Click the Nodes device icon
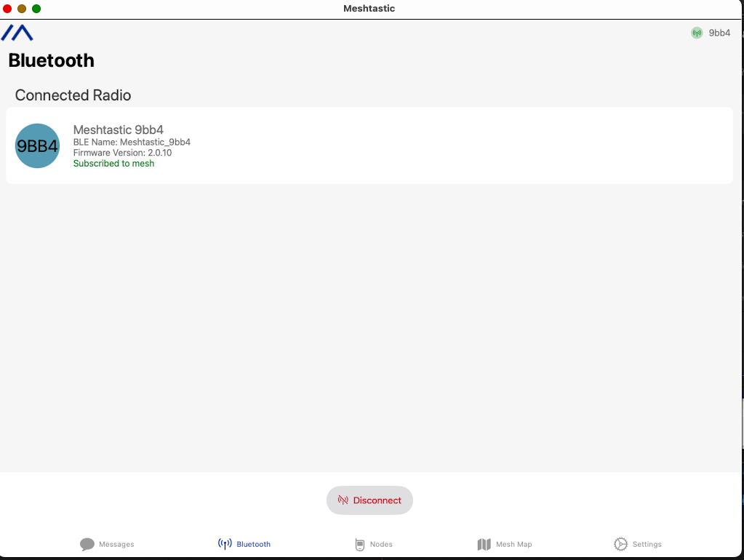Viewport: 744px width, 560px height. [x=360, y=544]
